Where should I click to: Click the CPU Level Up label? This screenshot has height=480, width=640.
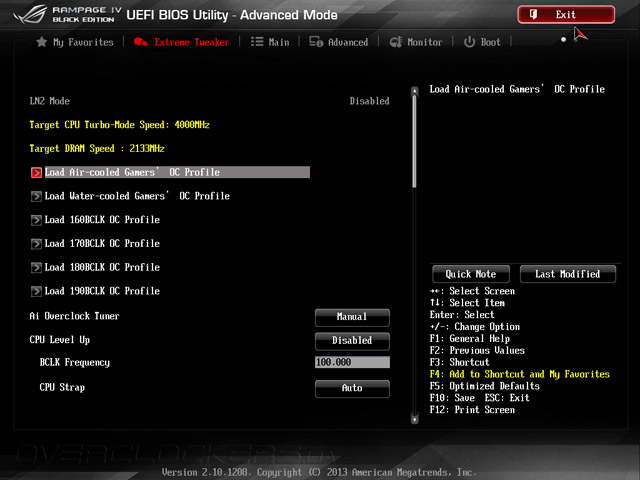[x=59, y=340]
